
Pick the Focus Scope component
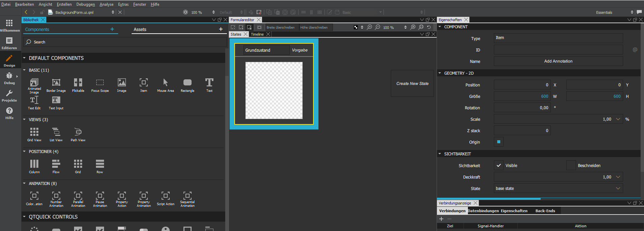click(x=100, y=85)
